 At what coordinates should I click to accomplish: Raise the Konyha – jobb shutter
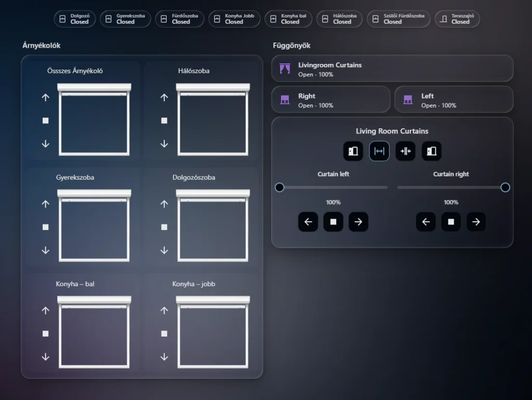pos(164,311)
